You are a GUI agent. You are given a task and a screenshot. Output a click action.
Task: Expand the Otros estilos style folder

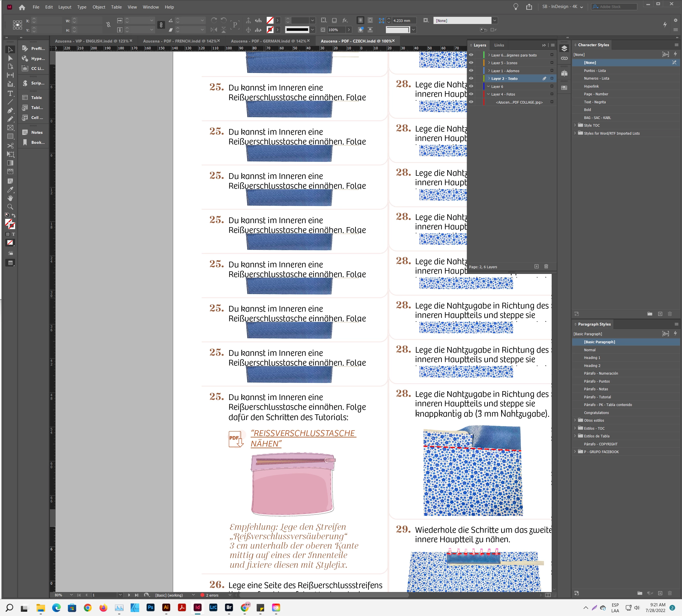pos(575,420)
